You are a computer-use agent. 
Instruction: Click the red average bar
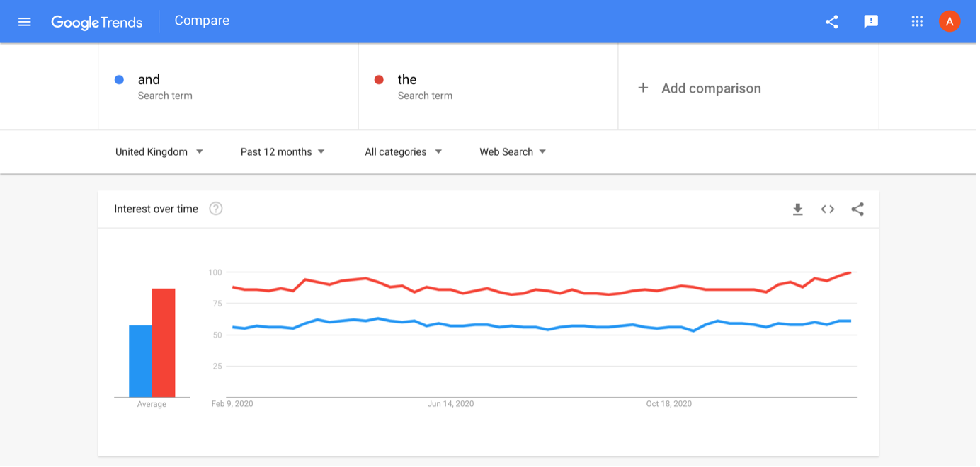tap(164, 344)
